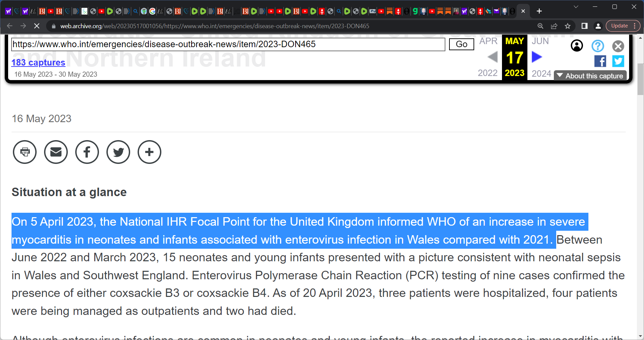Click scrollbar down arrow at bottom
Viewport: 644px width, 340px height.
640,337
